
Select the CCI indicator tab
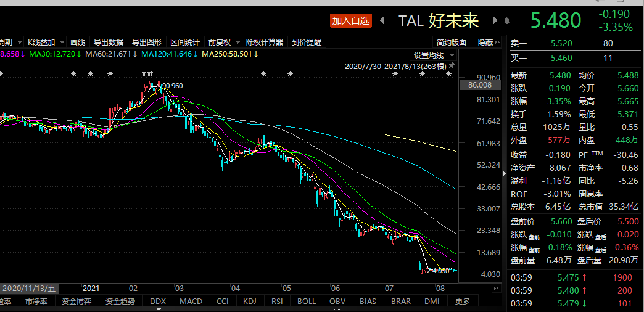222,302
